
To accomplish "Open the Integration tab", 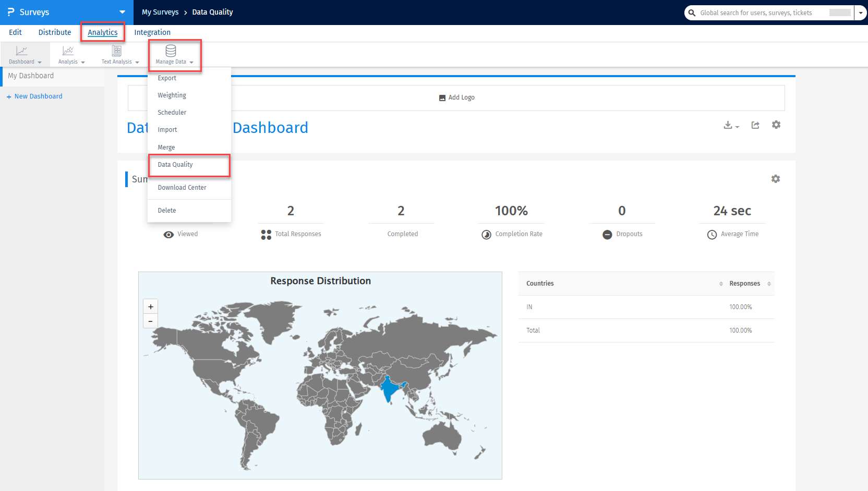I will pyautogui.click(x=152, y=32).
